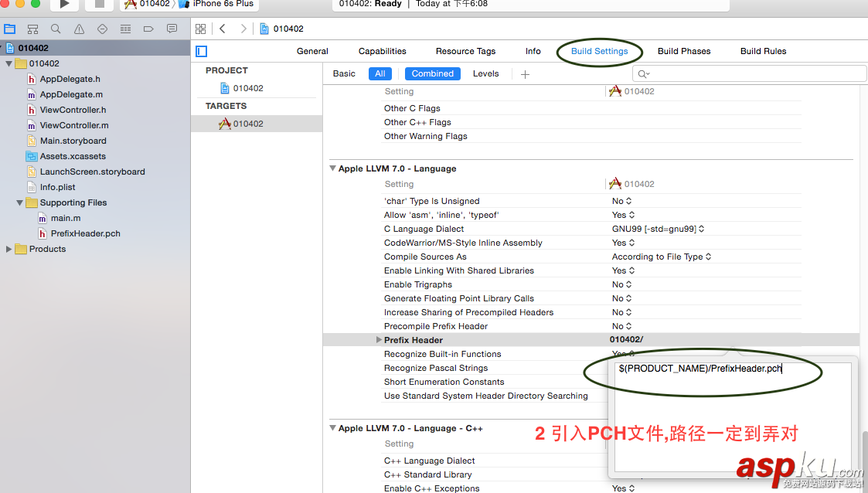Image resolution: width=868 pixels, height=493 pixels.
Task: Collapse the Apple LLVM 7.0 - Language section
Action: click(x=332, y=168)
